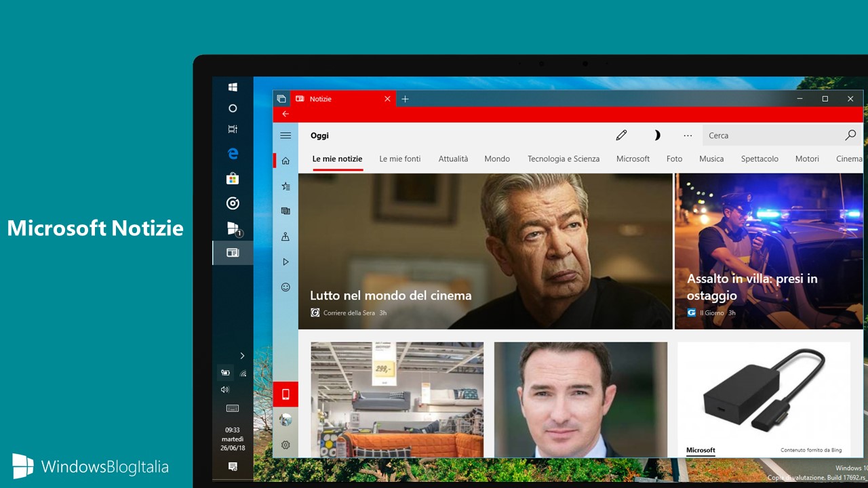868x488 pixels.
Task: Open Microsoft adapter article thumbnail
Action: pos(764,400)
